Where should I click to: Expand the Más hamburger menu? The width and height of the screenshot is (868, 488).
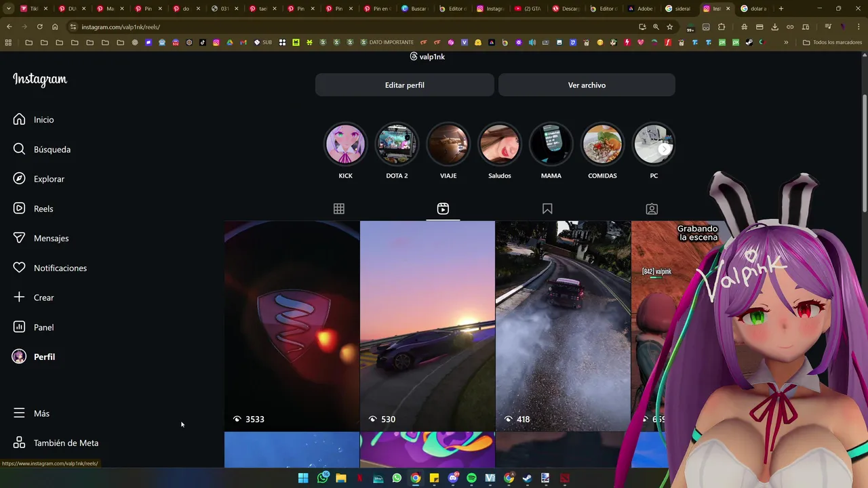19,413
